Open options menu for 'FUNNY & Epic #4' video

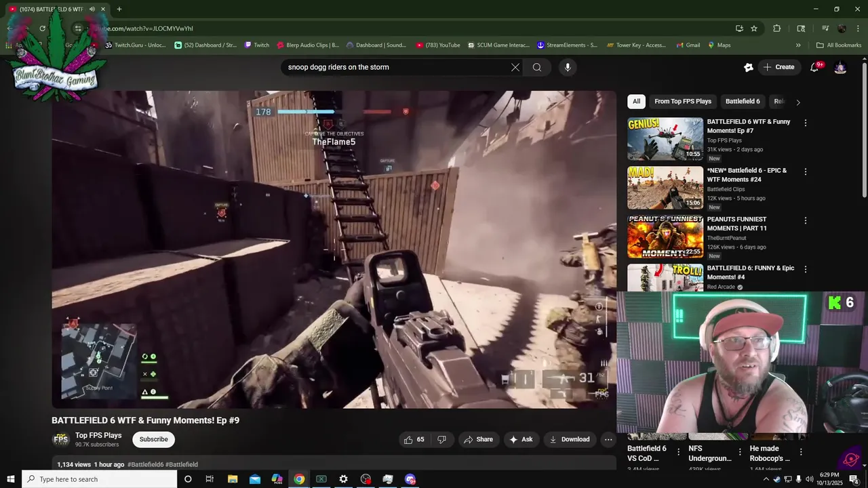tap(806, 270)
